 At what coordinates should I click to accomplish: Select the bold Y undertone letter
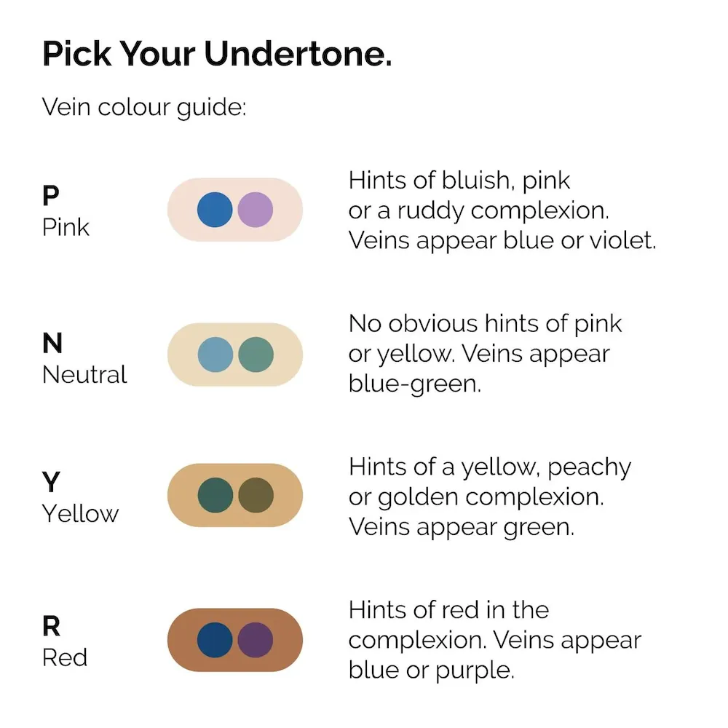tap(51, 482)
